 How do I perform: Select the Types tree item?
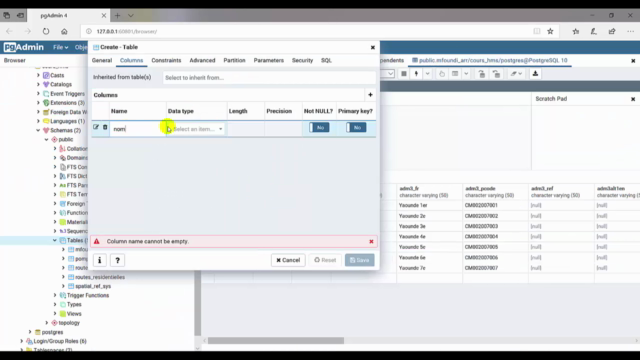tap(74, 304)
